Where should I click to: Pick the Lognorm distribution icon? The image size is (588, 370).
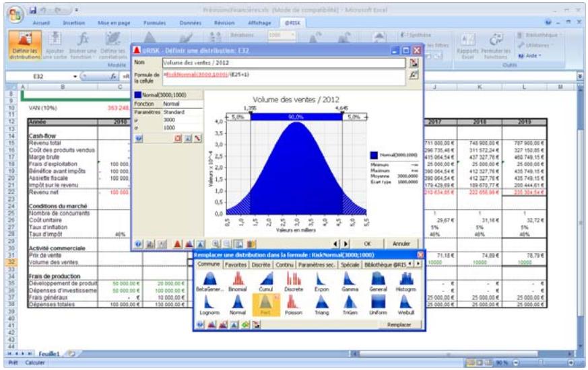(207, 304)
